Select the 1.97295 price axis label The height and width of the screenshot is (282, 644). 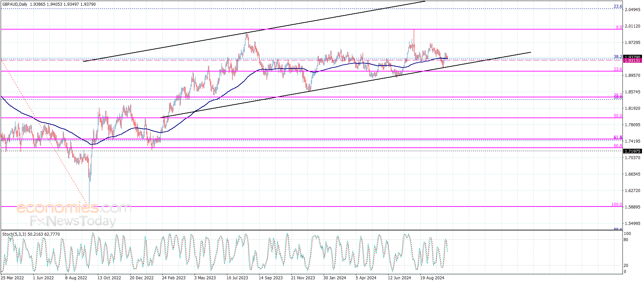click(632, 43)
